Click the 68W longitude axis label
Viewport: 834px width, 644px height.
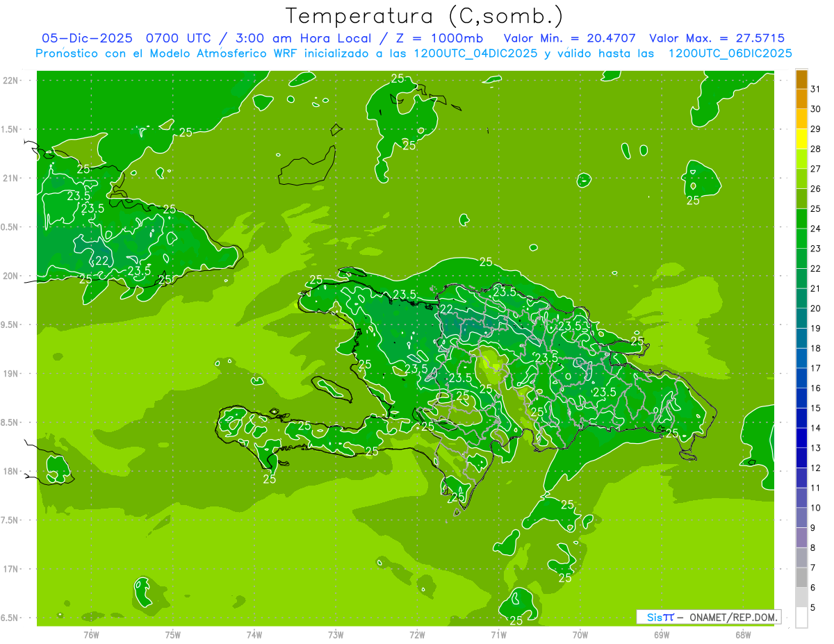pos(743,634)
